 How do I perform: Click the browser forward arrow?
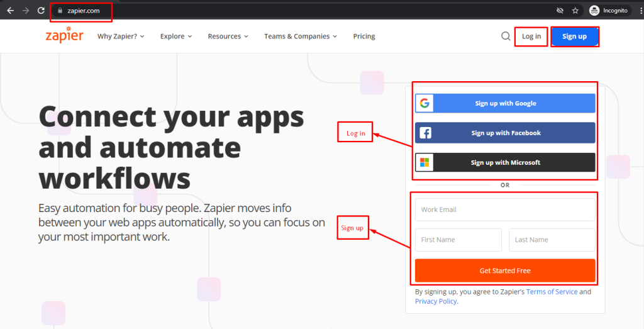[x=26, y=11]
